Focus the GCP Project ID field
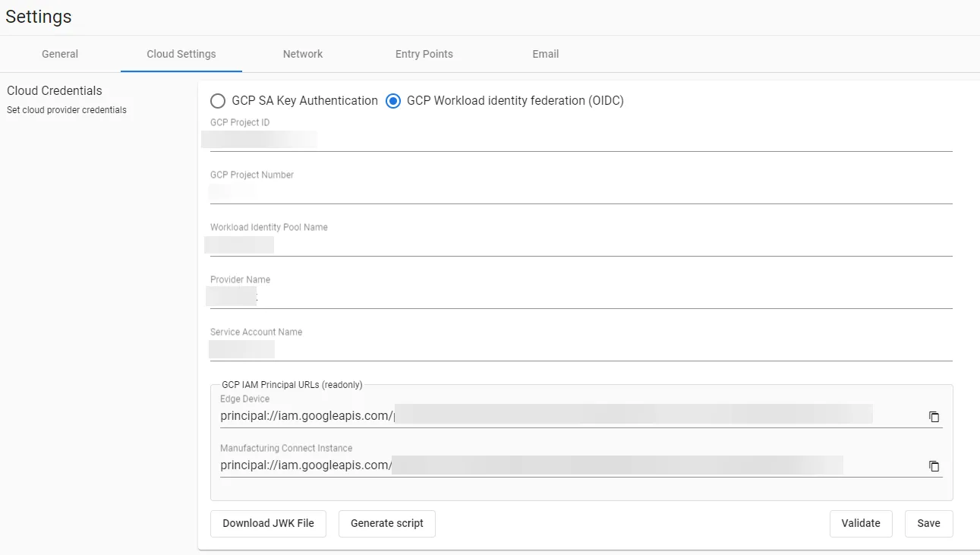Screen dimensions: 980x555 coord(581,140)
